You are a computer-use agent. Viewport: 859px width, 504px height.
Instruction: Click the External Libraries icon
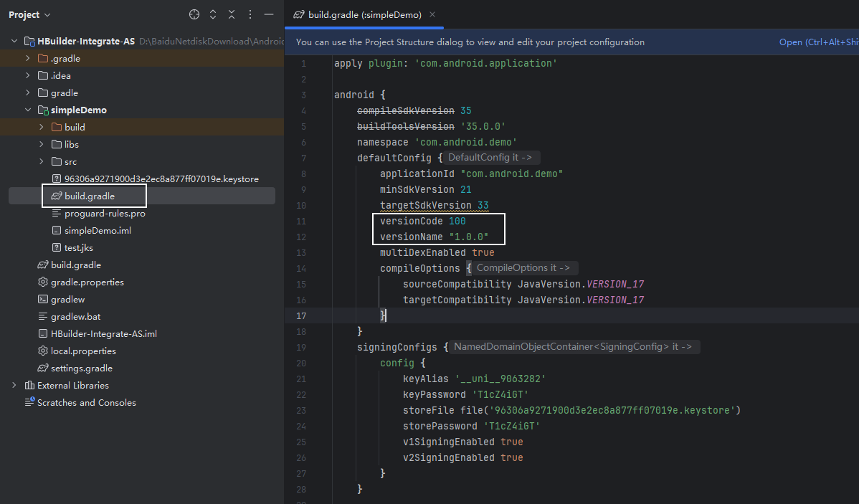click(29, 386)
